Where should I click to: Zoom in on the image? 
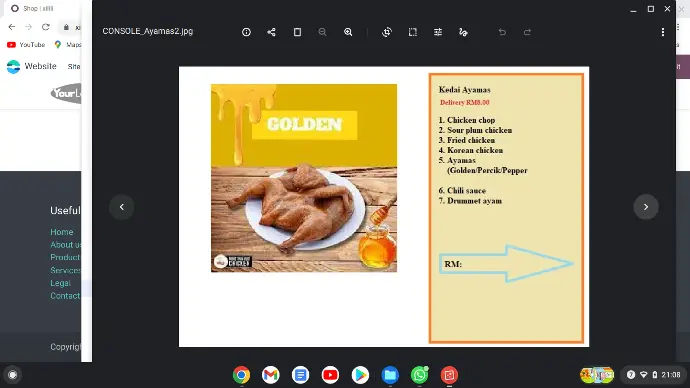tap(348, 32)
